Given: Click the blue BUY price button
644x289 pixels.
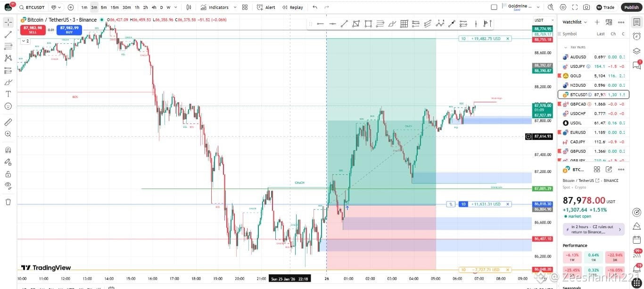Looking at the screenshot, I should [69, 30].
